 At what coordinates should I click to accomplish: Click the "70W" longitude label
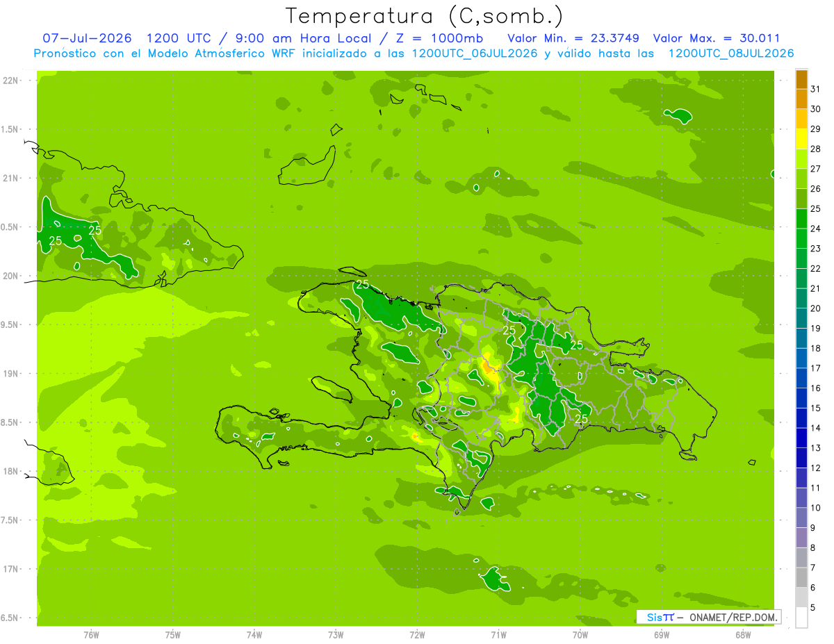pos(580,634)
